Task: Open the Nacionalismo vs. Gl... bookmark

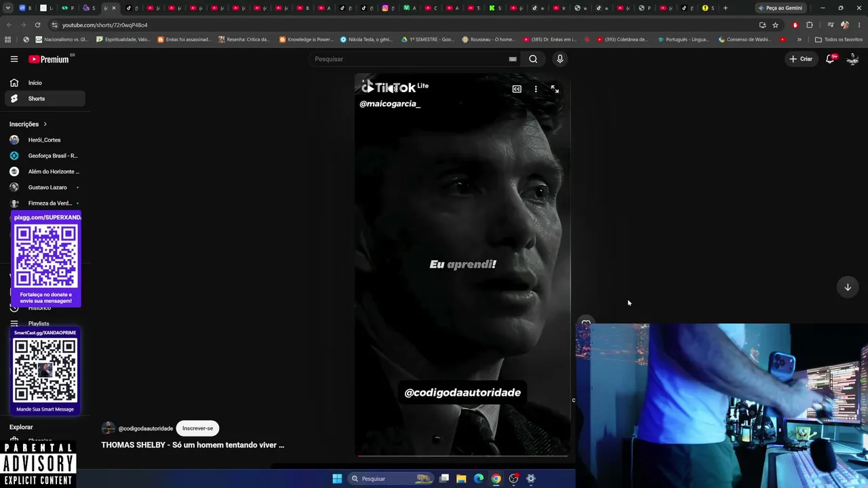Action: [62, 39]
